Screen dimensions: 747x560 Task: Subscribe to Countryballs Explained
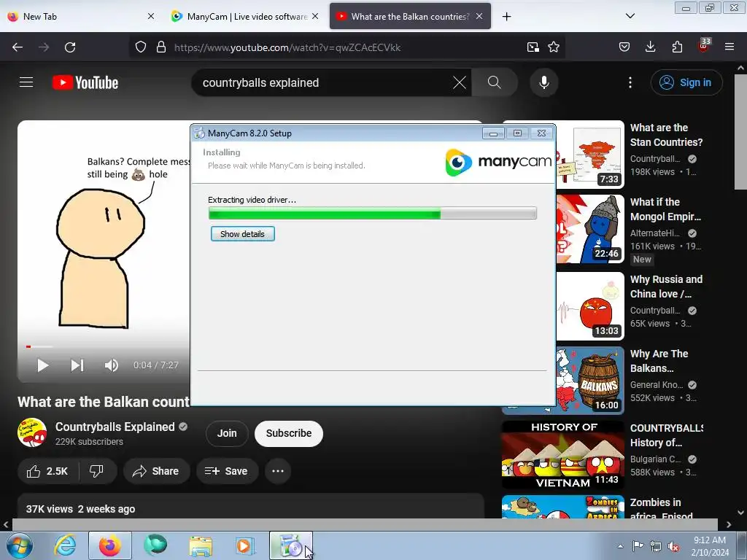coord(289,433)
